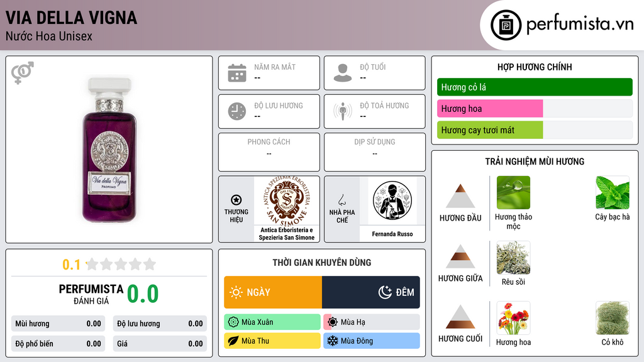
Task: Click the Fernanda Russo name text
Action: click(x=392, y=234)
